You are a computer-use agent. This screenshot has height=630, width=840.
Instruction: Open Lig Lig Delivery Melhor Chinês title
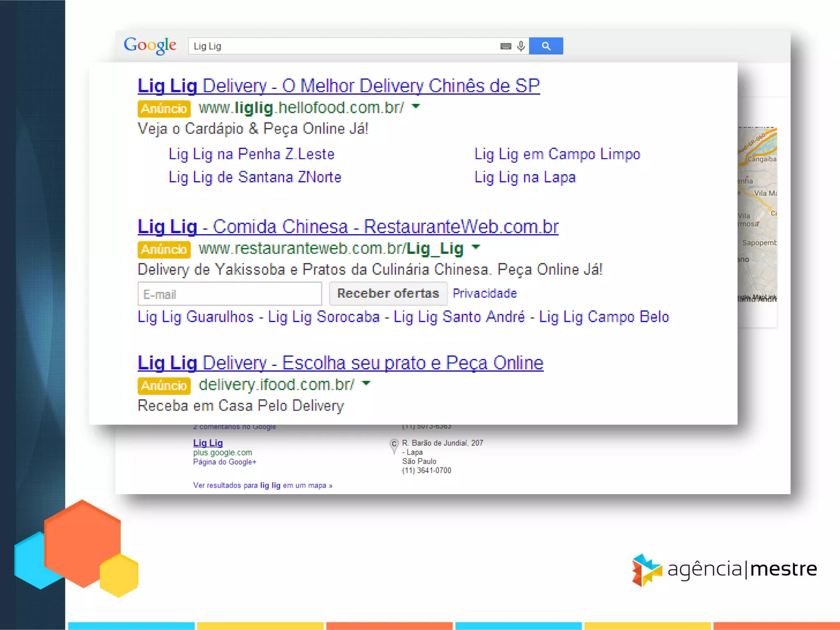(x=338, y=86)
